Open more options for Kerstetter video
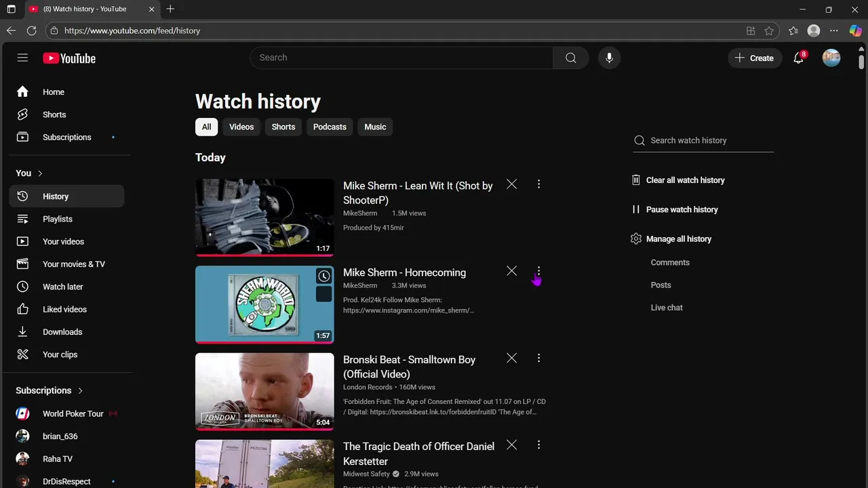The width and height of the screenshot is (868, 488). [538, 445]
